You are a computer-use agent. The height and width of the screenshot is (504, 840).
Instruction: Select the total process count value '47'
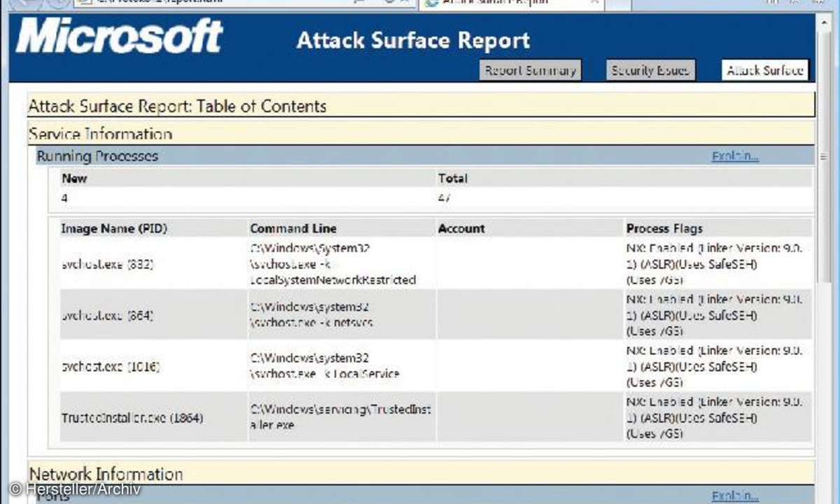click(444, 198)
